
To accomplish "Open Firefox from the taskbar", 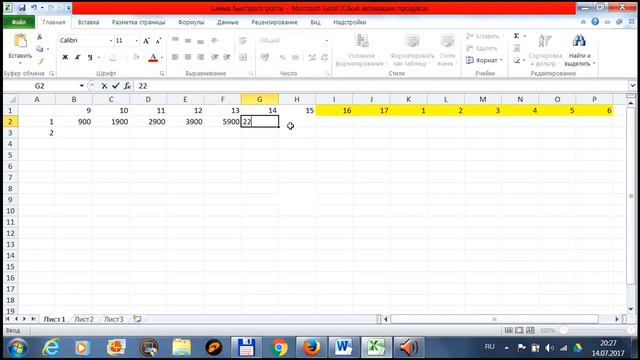I will (311, 347).
